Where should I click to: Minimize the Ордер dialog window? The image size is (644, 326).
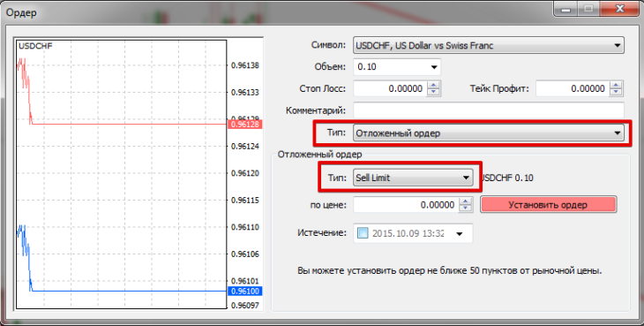(566, 9)
